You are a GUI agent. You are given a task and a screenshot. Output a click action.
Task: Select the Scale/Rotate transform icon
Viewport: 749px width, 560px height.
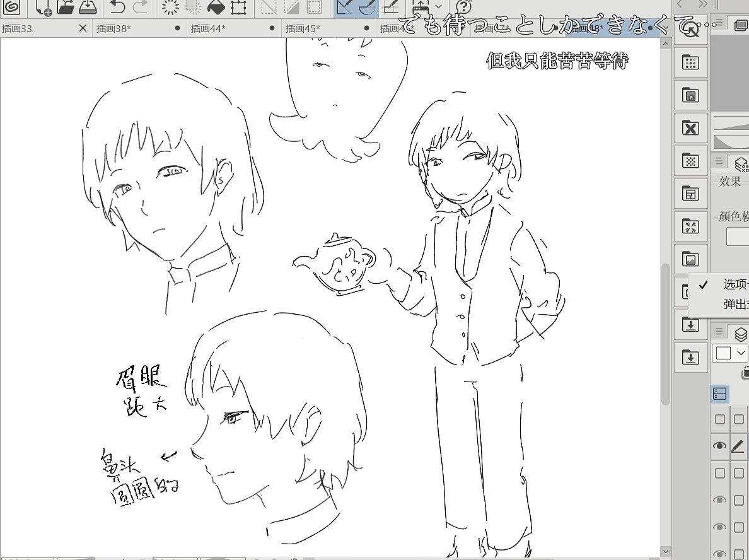(238, 6)
